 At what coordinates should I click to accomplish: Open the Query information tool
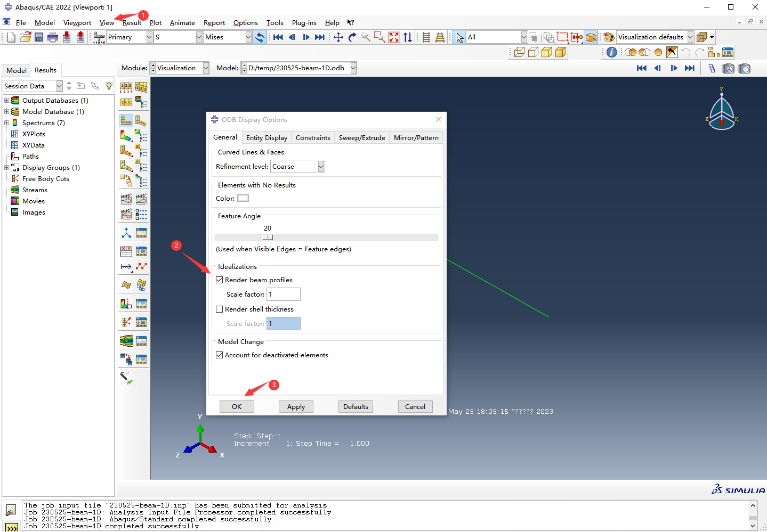(612, 52)
